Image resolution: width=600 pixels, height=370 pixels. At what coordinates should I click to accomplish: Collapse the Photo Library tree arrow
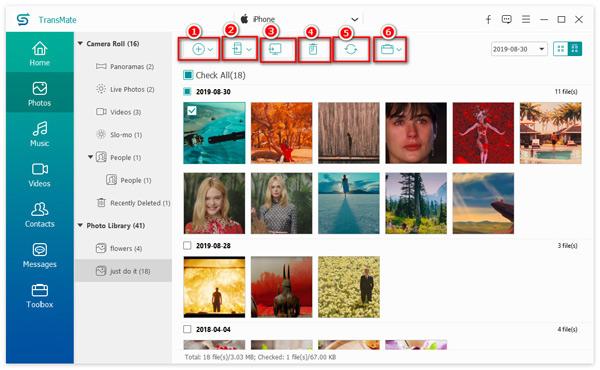coord(80,225)
